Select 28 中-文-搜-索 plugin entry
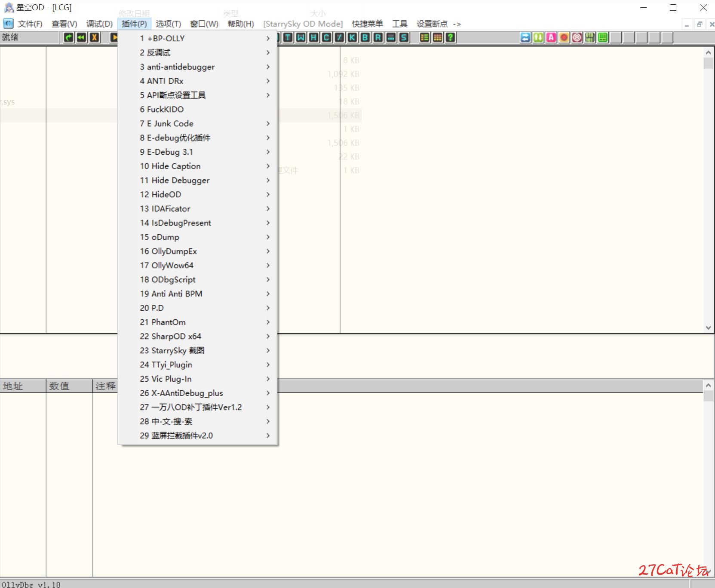Image resolution: width=715 pixels, height=588 pixels. pyautogui.click(x=198, y=421)
